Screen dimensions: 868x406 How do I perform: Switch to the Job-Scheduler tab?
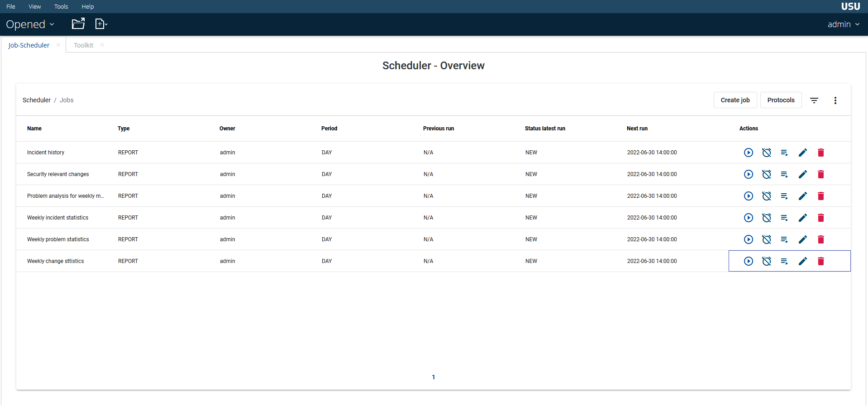pyautogui.click(x=29, y=45)
